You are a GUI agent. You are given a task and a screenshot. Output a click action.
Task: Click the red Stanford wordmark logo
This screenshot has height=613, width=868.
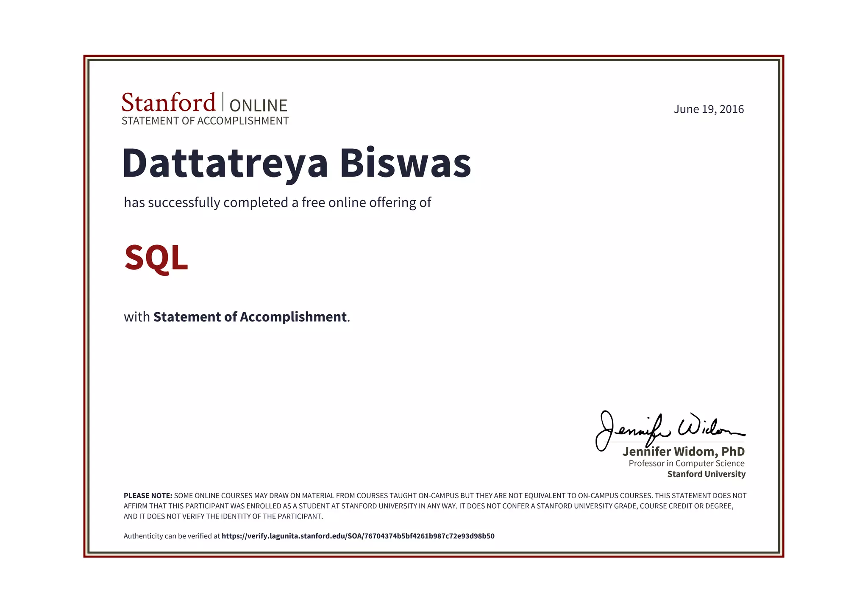tap(168, 103)
